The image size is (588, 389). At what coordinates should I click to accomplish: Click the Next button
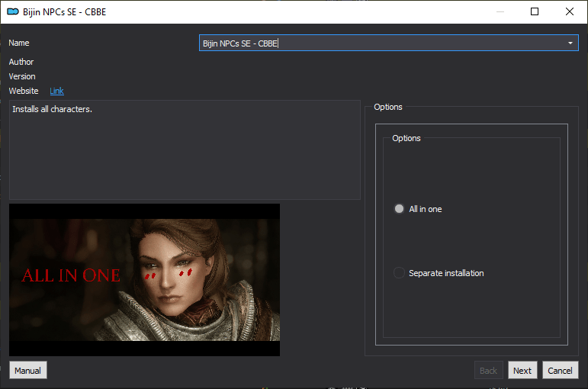coord(522,370)
